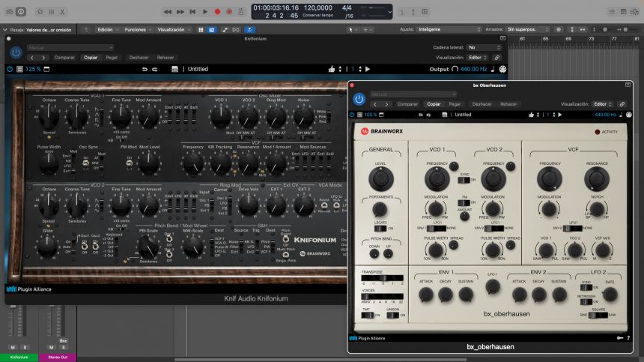644x362 pixels.
Task: Click the LFO 2 waveform SINE/SAW slider
Action: (598, 316)
